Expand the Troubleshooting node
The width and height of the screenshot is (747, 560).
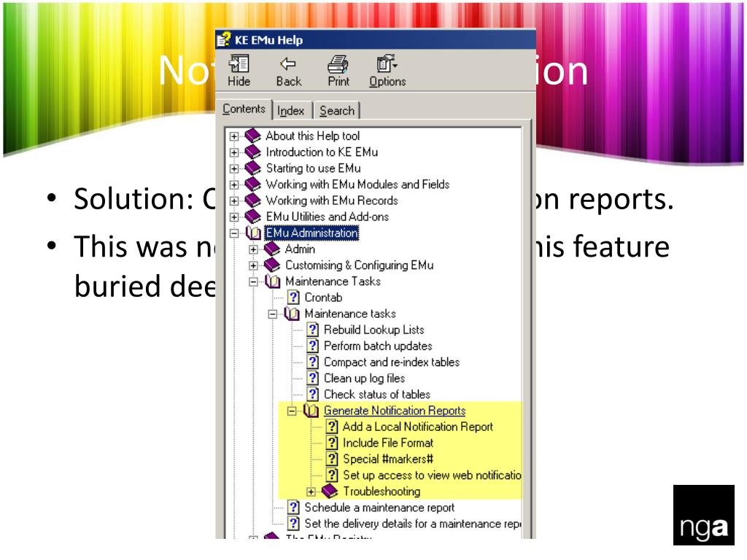pyautogui.click(x=311, y=491)
